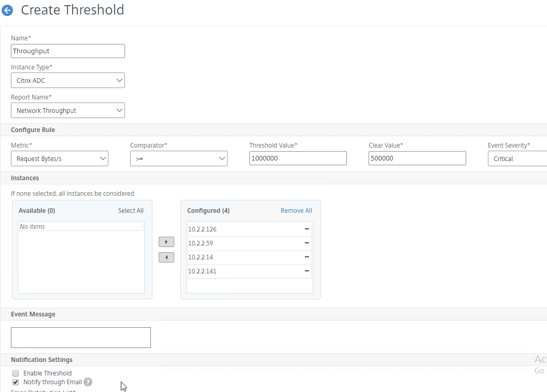The width and height of the screenshot is (547, 392).
Task: Click the back arrow beside Create Threshold
Action: coord(7,10)
